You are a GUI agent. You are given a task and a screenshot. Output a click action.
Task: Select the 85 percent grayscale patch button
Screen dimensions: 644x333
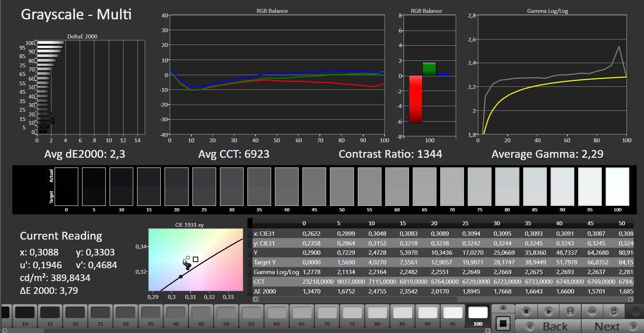[x=402, y=316]
